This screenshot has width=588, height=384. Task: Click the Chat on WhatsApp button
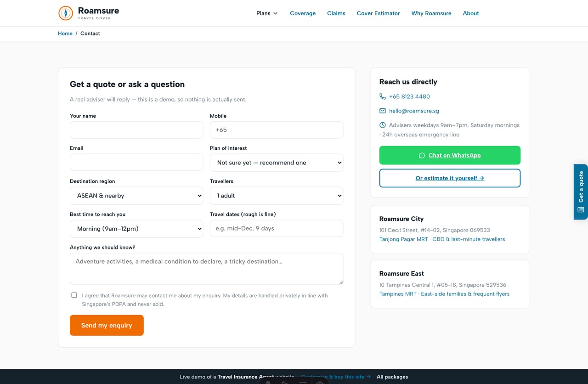tap(450, 155)
